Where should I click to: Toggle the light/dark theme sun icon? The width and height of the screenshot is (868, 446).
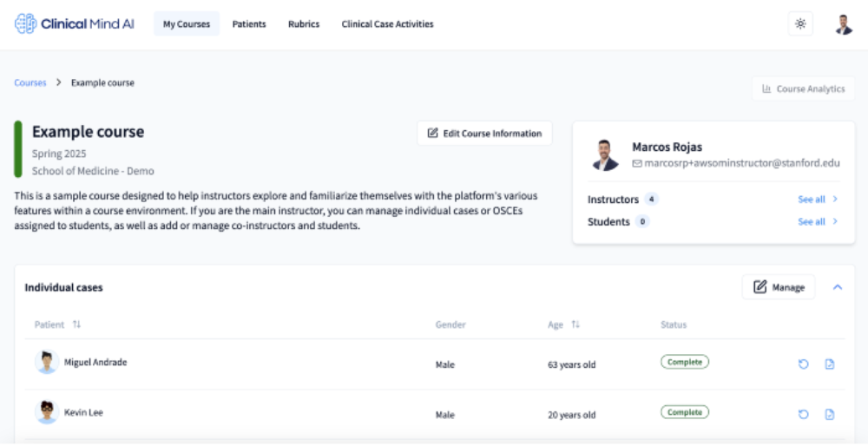pos(800,24)
